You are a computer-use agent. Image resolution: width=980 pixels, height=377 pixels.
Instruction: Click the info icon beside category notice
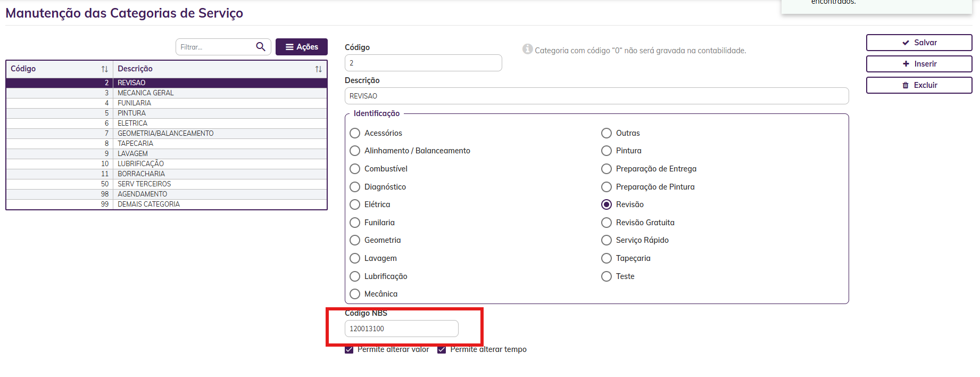pyautogui.click(x=527, y=50)
